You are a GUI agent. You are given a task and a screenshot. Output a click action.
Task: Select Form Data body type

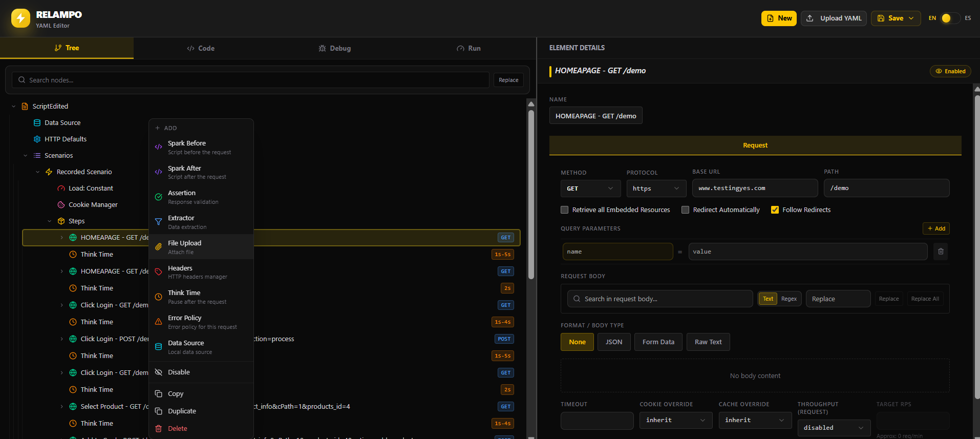(x=658, y=342)
